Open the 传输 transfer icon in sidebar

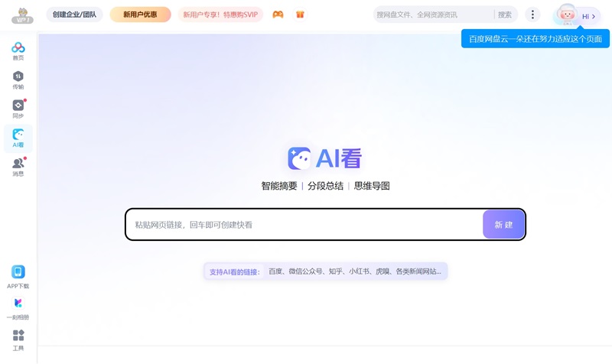[x=18, y=80]
